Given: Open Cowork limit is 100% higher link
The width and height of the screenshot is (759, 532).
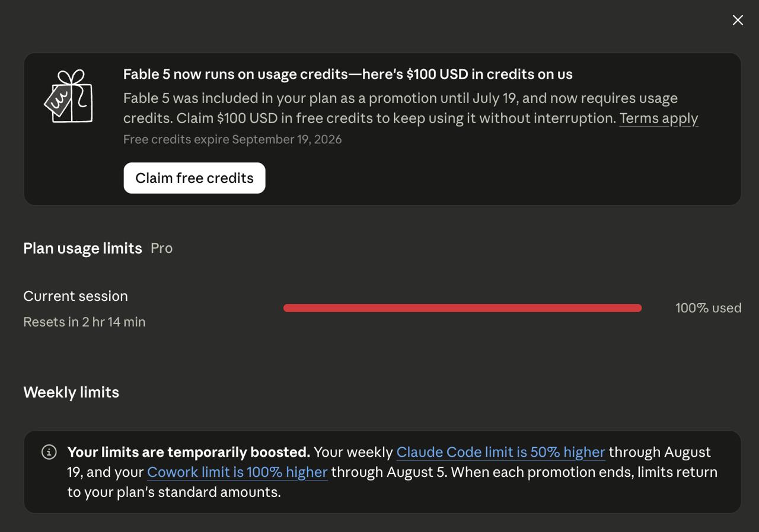Looking at the screenshot, I should tap(237, 472).
